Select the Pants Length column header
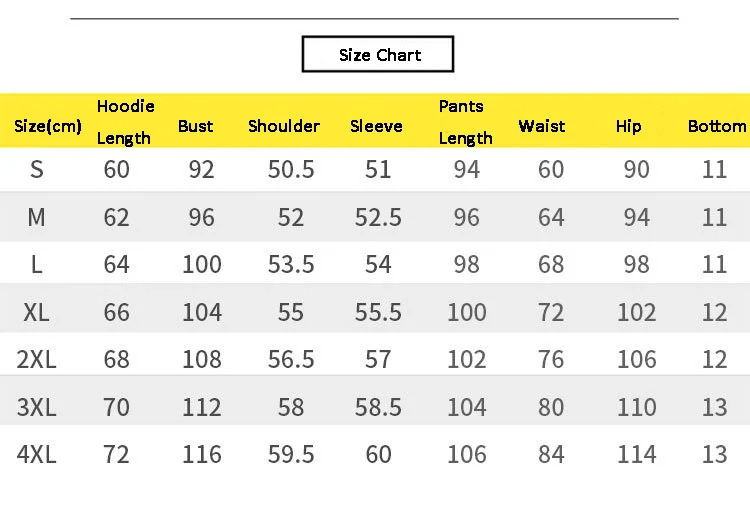 point(465,122)
